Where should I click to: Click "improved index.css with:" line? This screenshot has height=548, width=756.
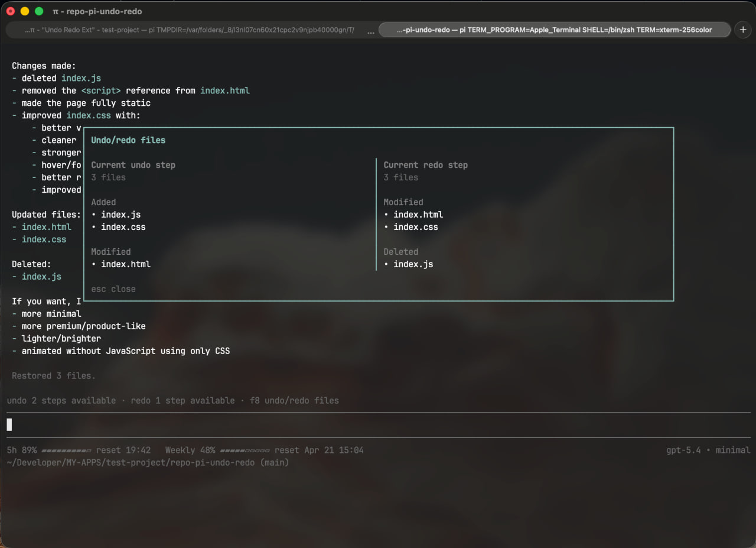coord(81,116)
